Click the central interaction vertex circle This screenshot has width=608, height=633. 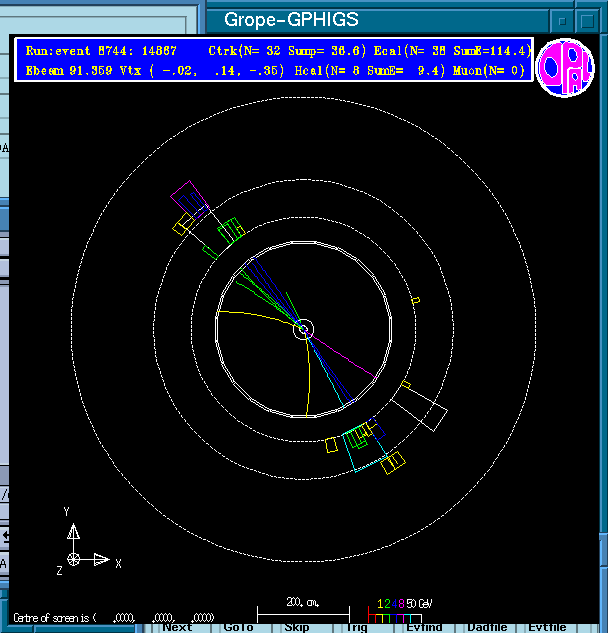[x=304, y=329]
